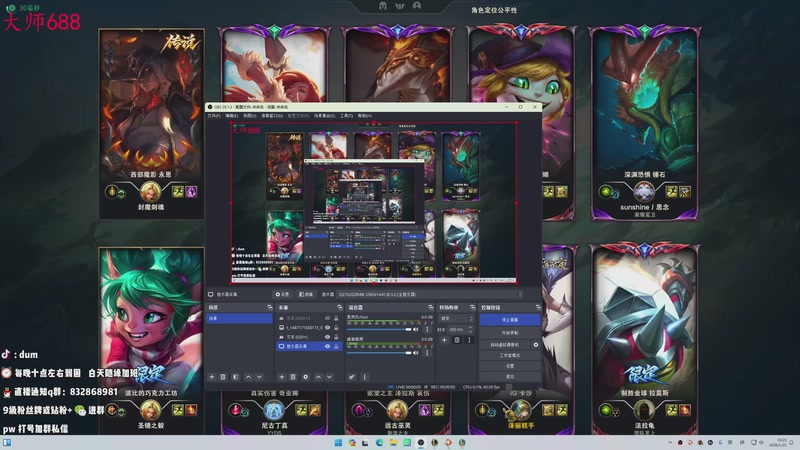Image resolution: width=800 pixels, height=450 pixels.
Task: Click the Windows Start button on taskbar
Action: coord(338,442)
